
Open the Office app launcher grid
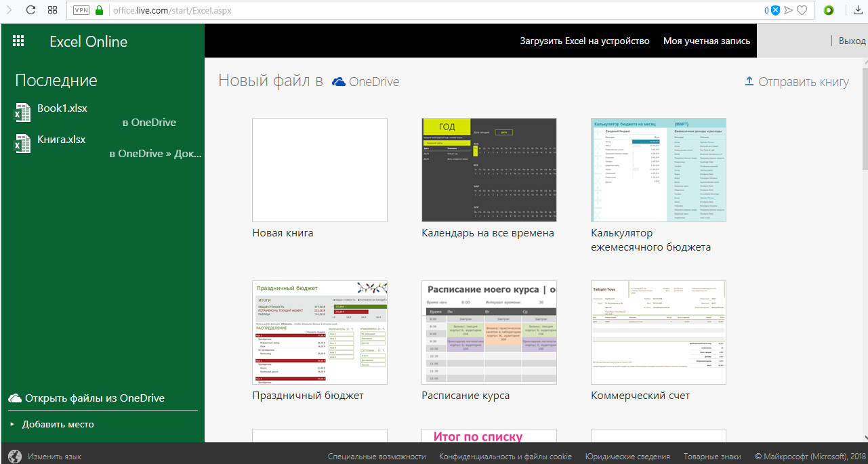pos(18,41)
